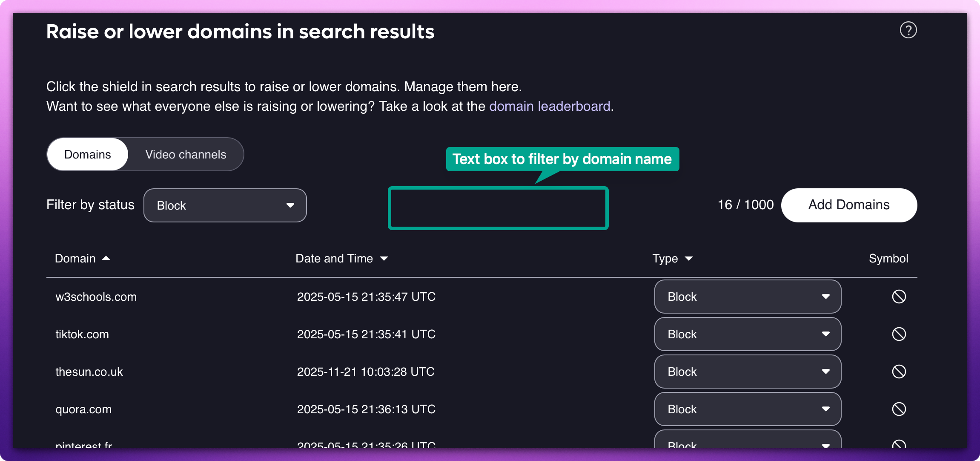Click the help question mark icon
This screenshot has width=980, height=461.
tap(908, 30)
